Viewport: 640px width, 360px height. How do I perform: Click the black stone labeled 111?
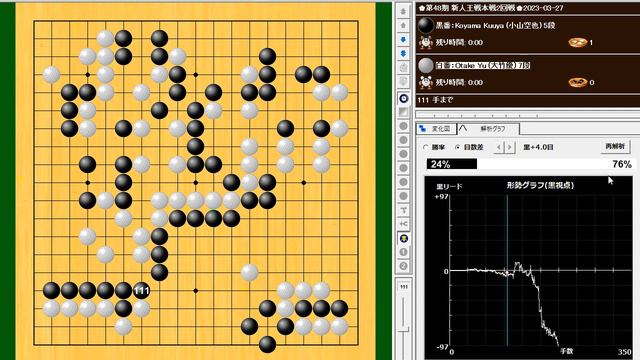(x=141, y=291)
